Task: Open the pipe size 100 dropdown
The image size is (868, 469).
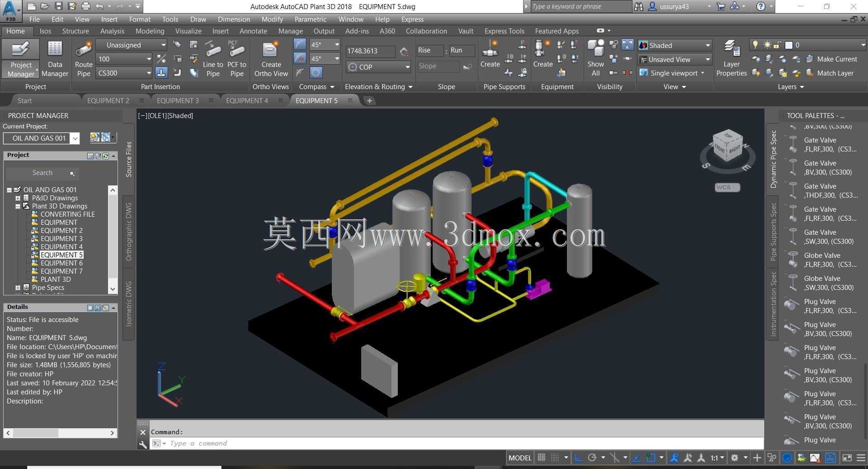Action: pos(124,59)
